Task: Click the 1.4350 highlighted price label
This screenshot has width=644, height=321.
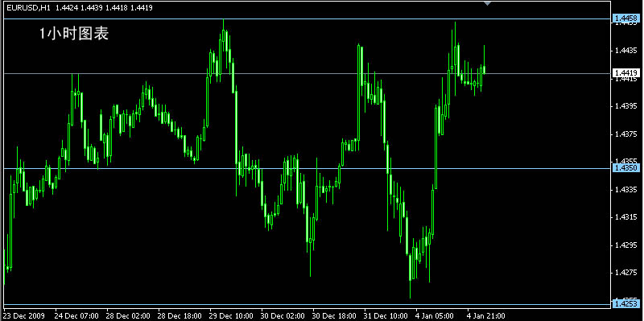Action: tap(626, 167)
